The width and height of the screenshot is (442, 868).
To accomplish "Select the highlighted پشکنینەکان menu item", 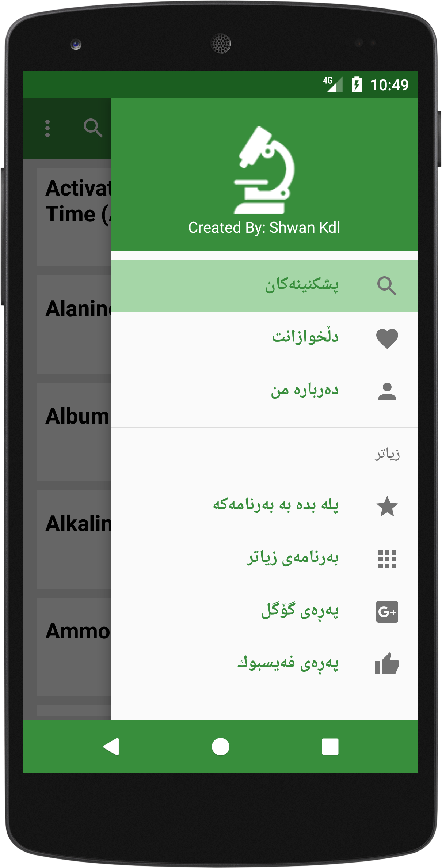I will pyautogui.click(x=264, y=286).
